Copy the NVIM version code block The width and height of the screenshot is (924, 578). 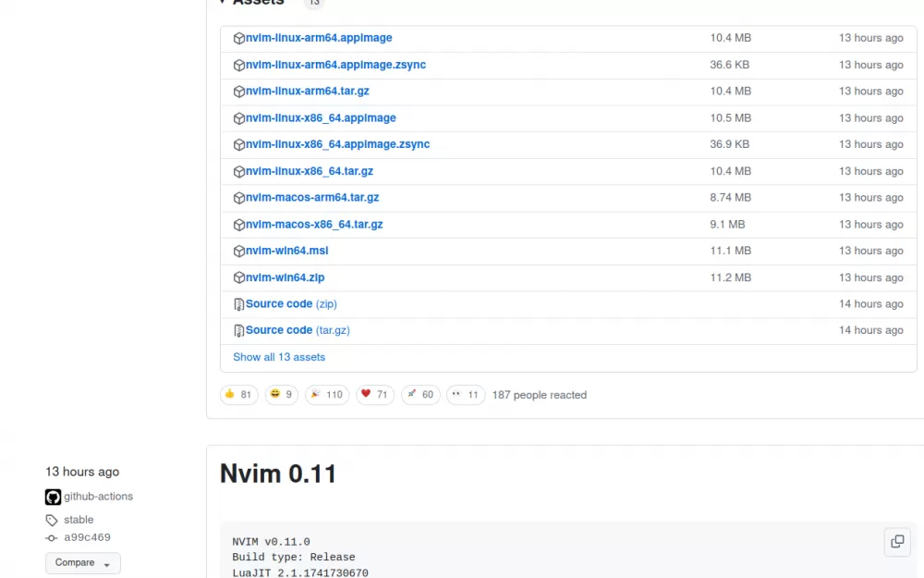tap(897, 541)
